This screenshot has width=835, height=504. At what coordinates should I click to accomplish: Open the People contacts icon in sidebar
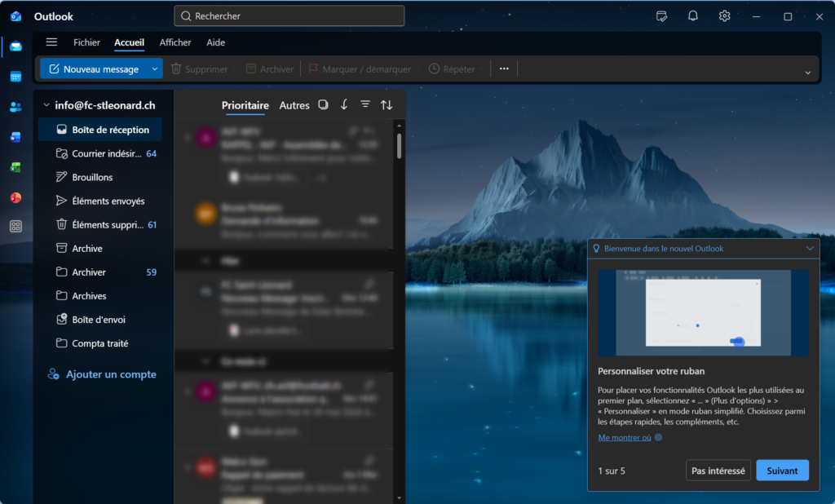pos(15,107)
